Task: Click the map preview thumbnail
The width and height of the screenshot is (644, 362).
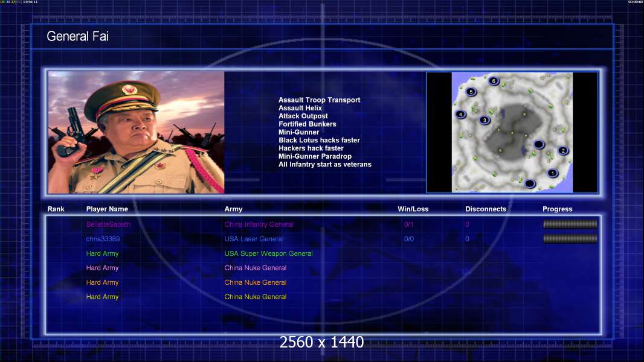Action: [x=512, y=132]
